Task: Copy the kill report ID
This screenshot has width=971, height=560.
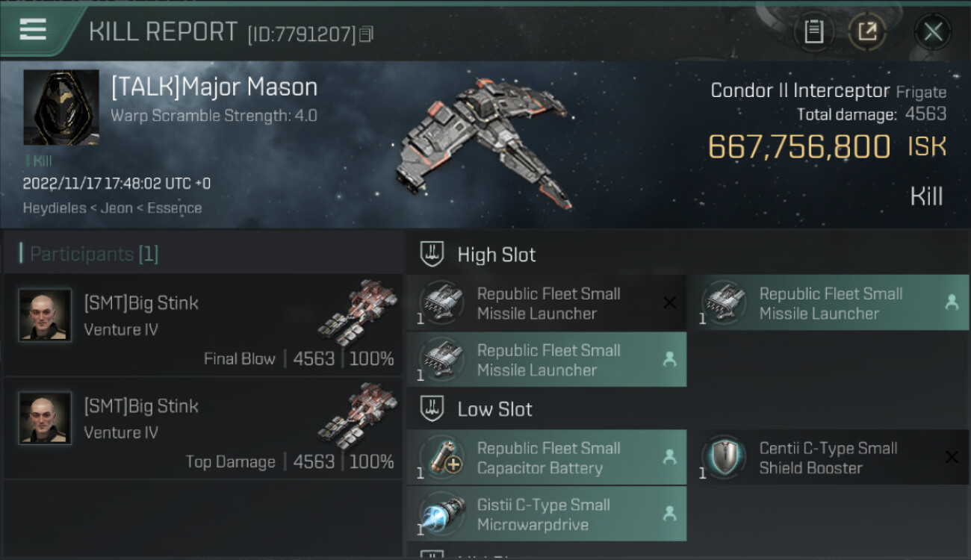Action: pos(366,34)
